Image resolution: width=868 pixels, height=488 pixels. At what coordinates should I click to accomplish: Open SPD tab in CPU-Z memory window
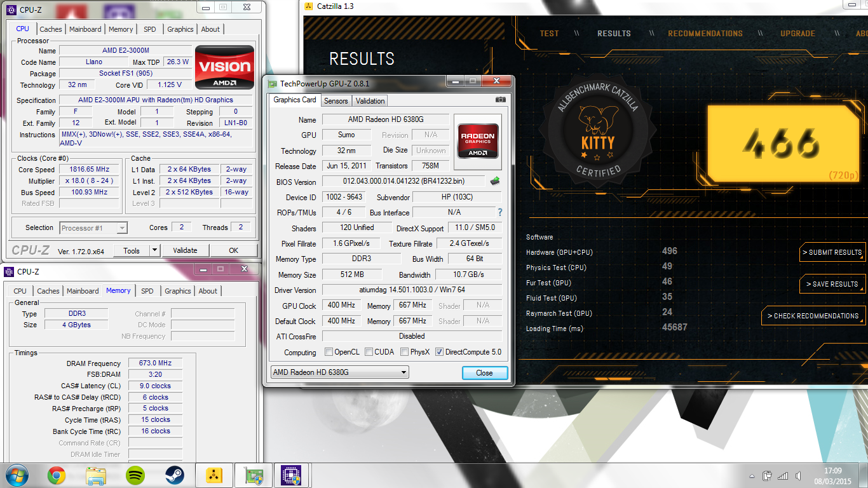(x=147, y=291)
